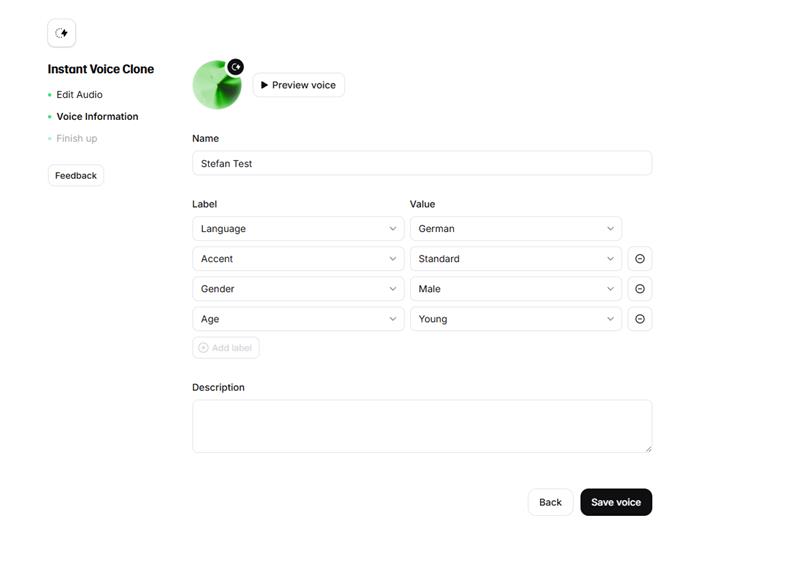Remove the Gender label row
800x580 pixels.
(x=640, y=289)
